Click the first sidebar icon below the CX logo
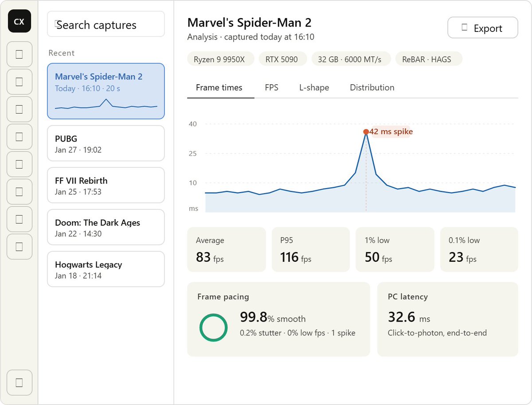The image size is (532, 405). coord(19,54)
